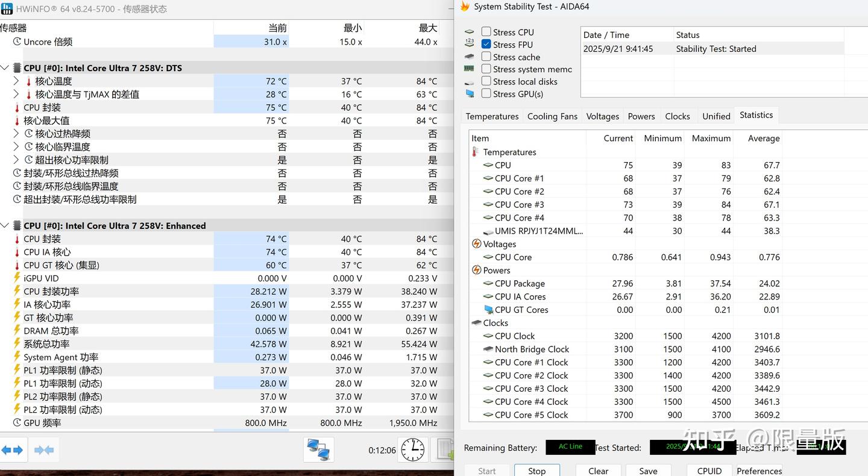Click clock icon beside Uncore 倍频 row
Viewport: 868px width, 476px height.
[17, 42]
